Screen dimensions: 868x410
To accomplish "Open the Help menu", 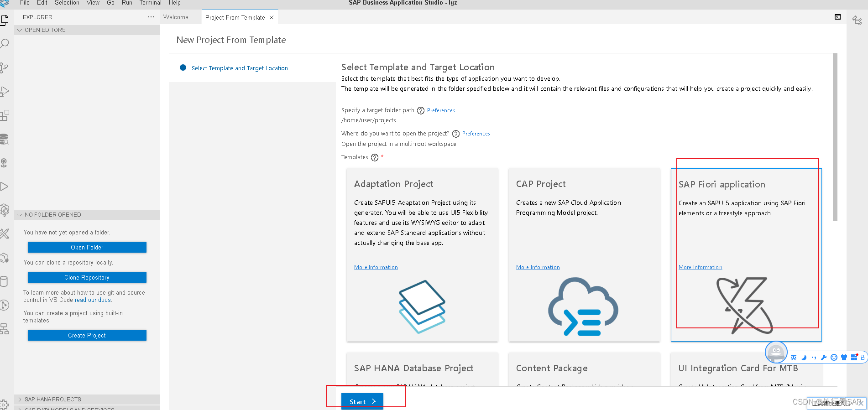I will pos(175,3).
